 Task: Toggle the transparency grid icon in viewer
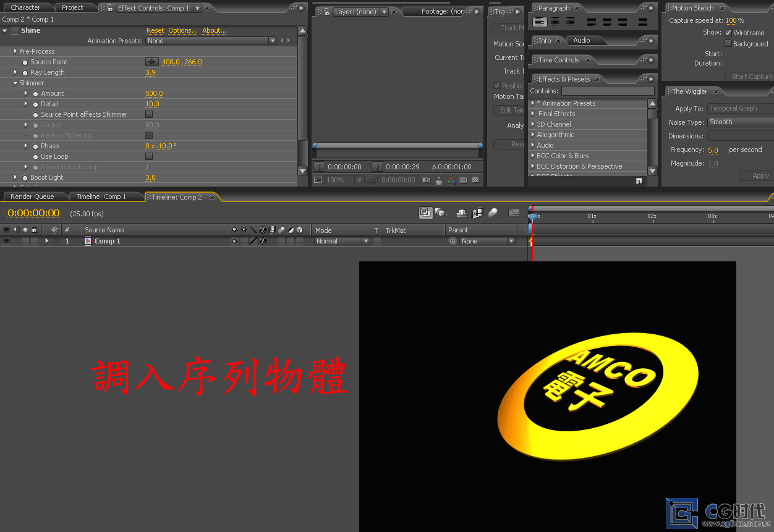pos(475,180)
